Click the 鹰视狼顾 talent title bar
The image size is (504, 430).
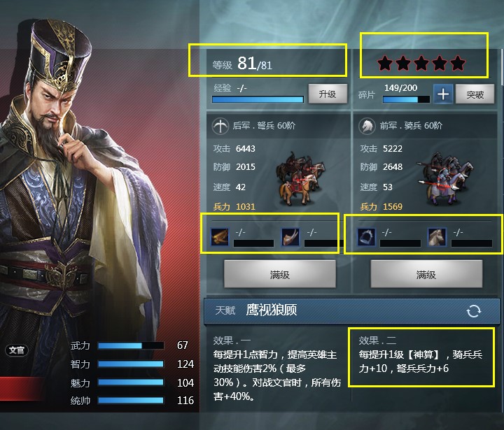(x=351, y=311)
